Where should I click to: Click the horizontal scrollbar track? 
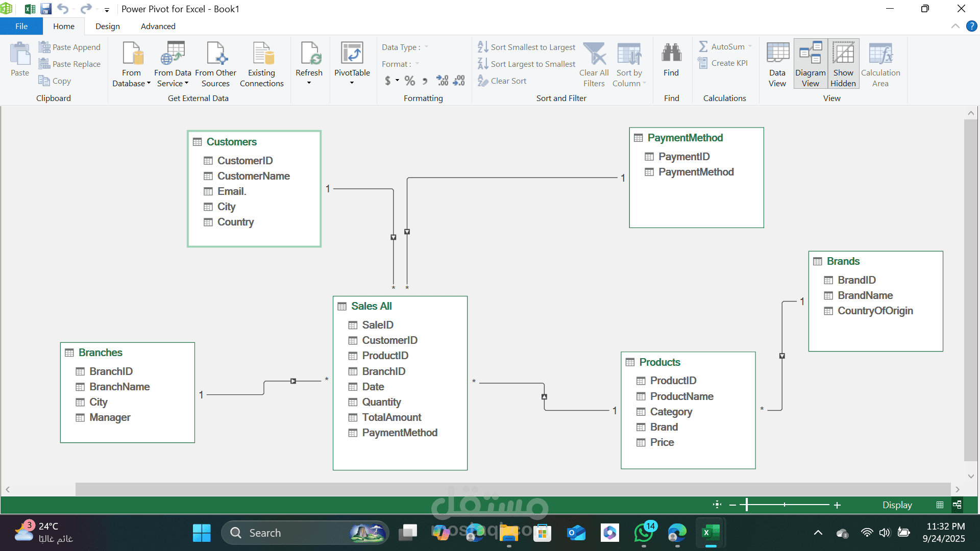pyautogui.click(x=513, y=489)
